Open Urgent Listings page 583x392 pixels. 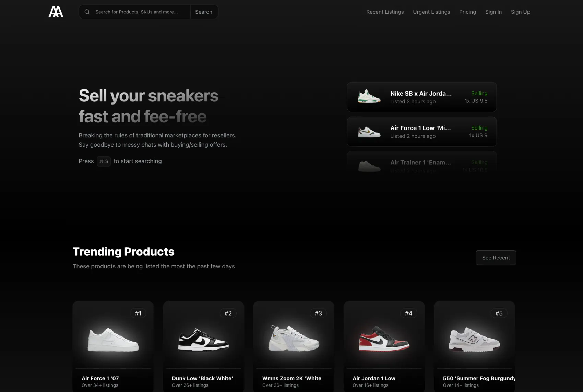431,12
